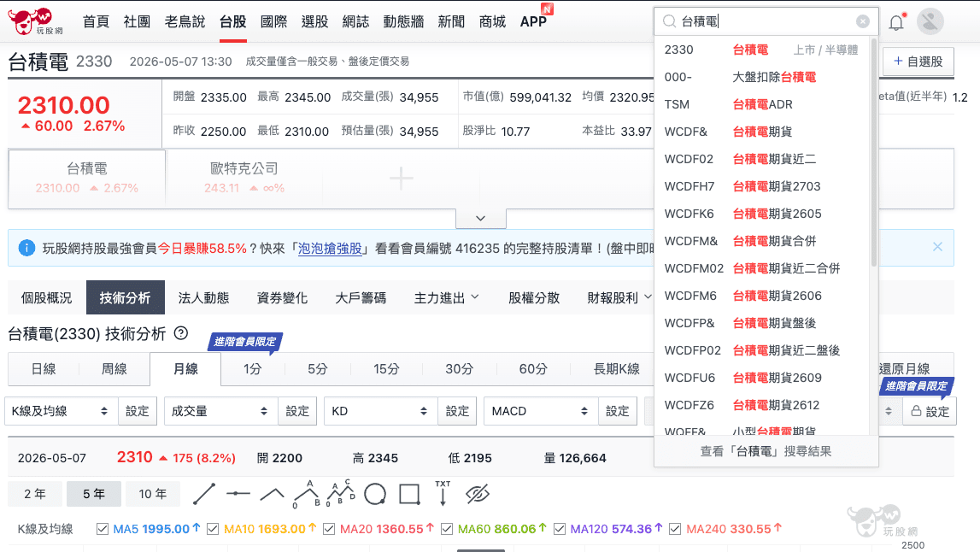Toggle the MA20 checkbox
The width and height of the screenshot is (980, 552).
329,529
